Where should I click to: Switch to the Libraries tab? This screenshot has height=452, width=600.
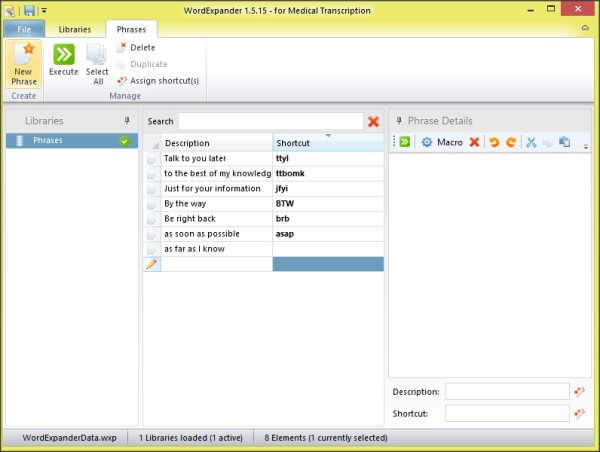coord(75,29)
